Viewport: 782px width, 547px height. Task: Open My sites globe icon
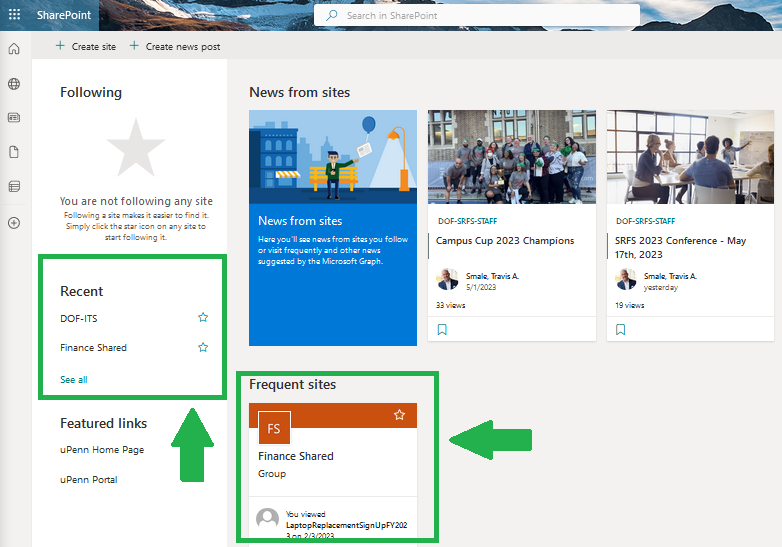(14, 84)
